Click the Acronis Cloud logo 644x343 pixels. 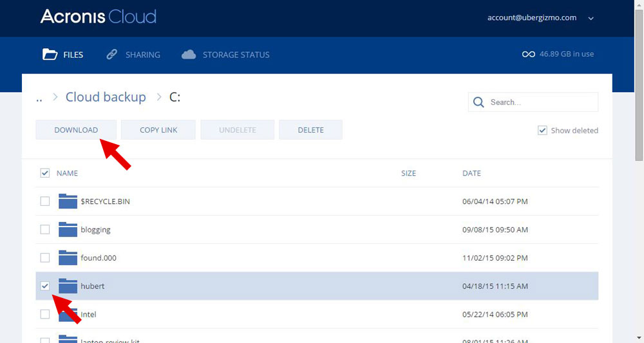[x=98, y=17]
